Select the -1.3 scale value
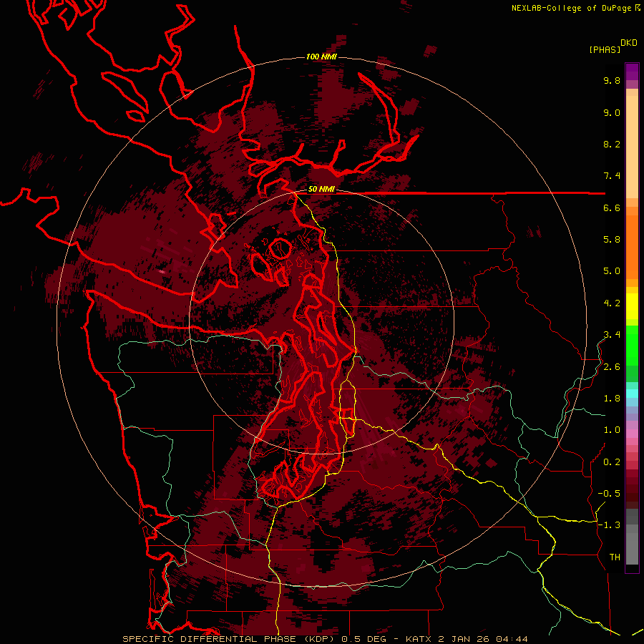The image size is (644, 644). click(x=609, y=525)
